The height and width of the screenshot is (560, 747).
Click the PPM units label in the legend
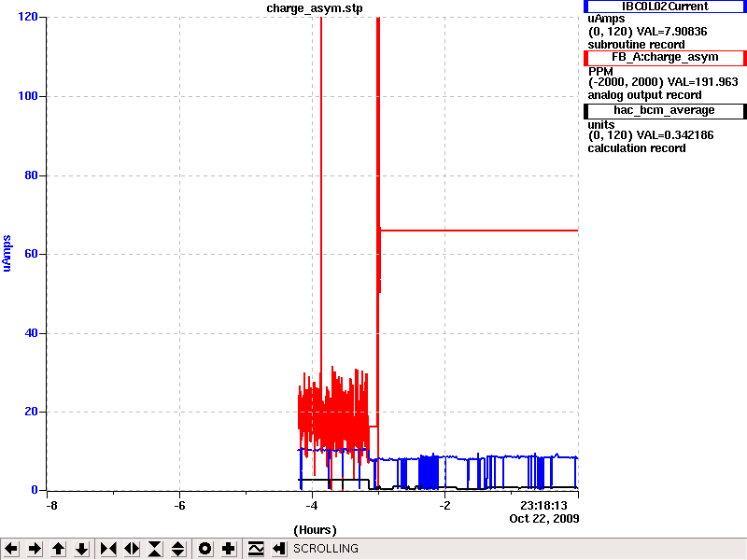tap(600, 72)
